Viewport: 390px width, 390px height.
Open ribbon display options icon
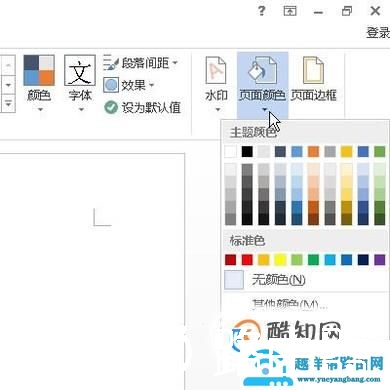tap(290, 11)
